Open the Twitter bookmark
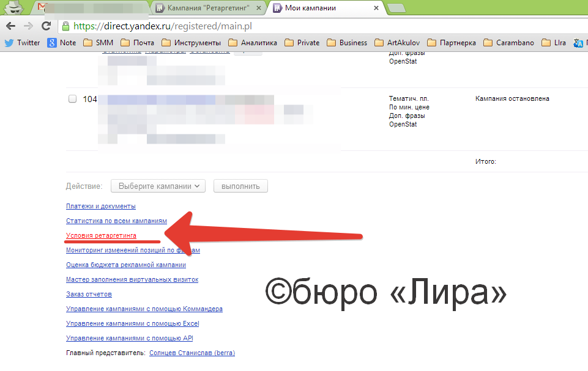 [23, 42]
